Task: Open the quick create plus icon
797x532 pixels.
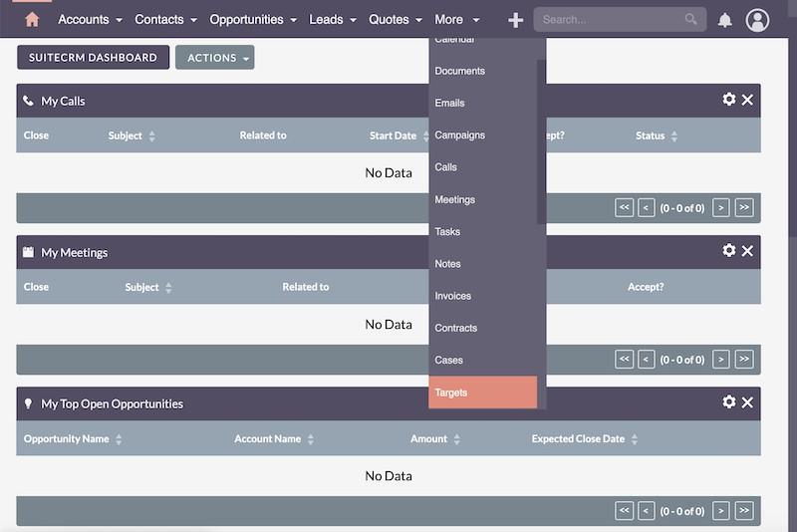Action: [x=515, y=20]
